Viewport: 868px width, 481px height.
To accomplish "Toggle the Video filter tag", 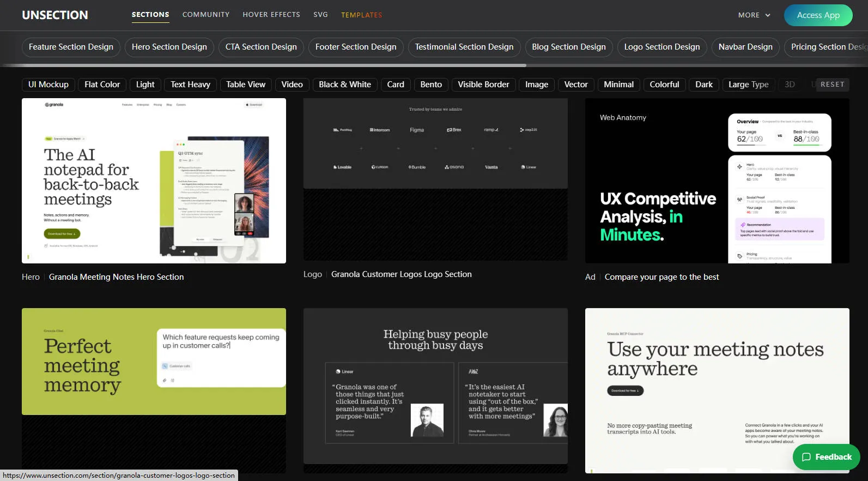I will [292, 85].
